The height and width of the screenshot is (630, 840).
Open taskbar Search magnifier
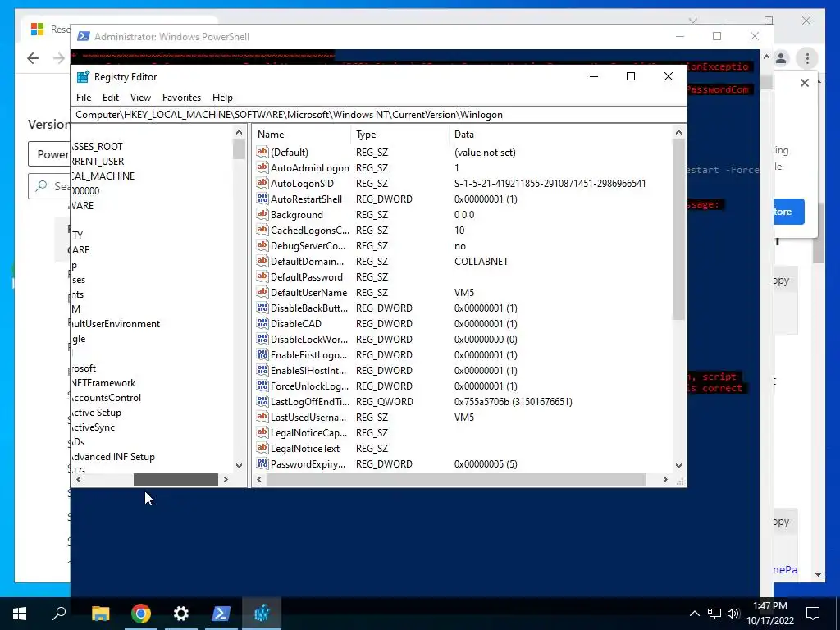click(59, 614)
